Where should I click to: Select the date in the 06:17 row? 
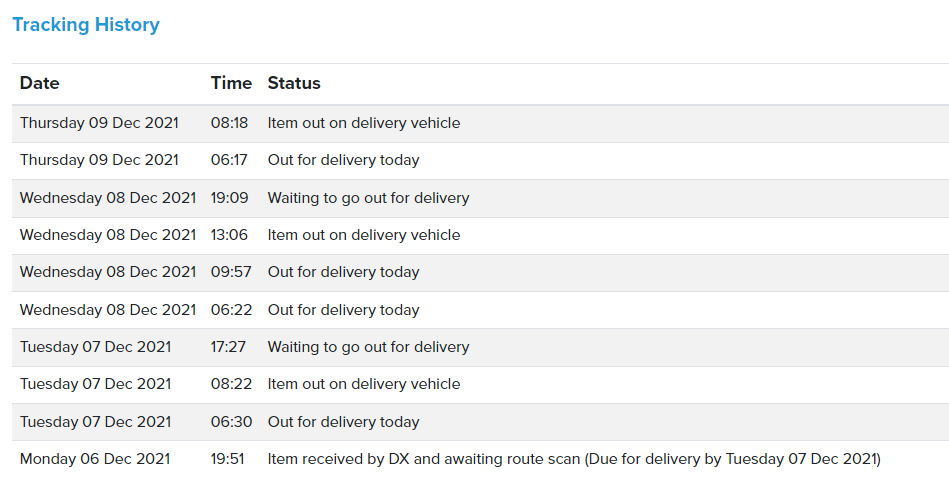(99, 160)
